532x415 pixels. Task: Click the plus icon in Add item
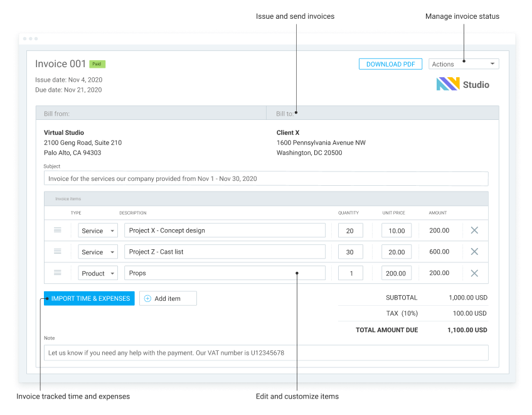point(148,299)
